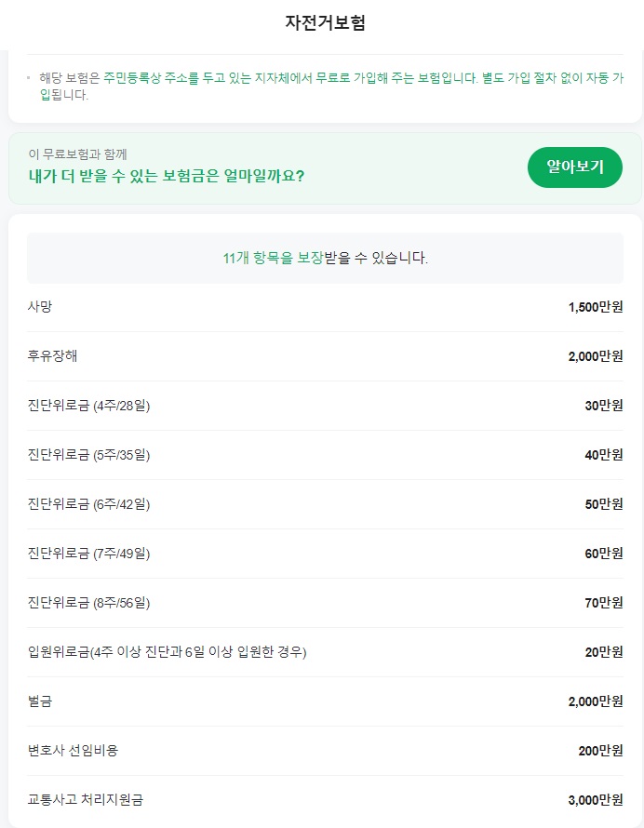Select the 입원위로금 coverage row
Viewport: 644px width, 828px height.
pos(321,651)
